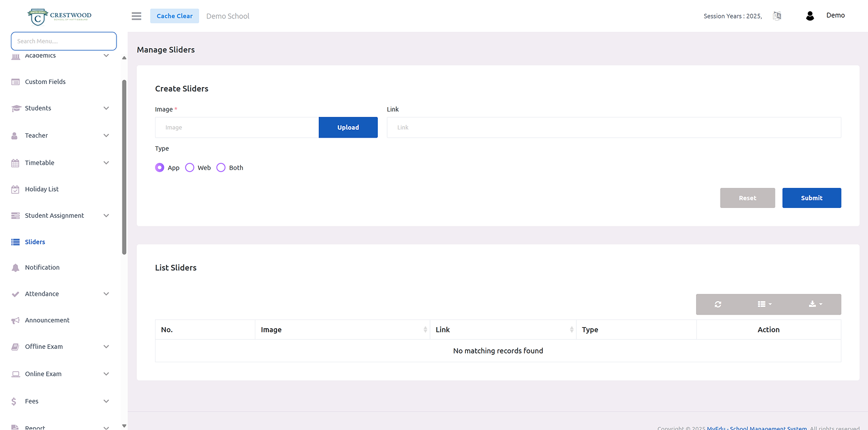Go to Custom Fields in sidebar
Viewport: 868px width, 430px height.
tap(45, 82)
